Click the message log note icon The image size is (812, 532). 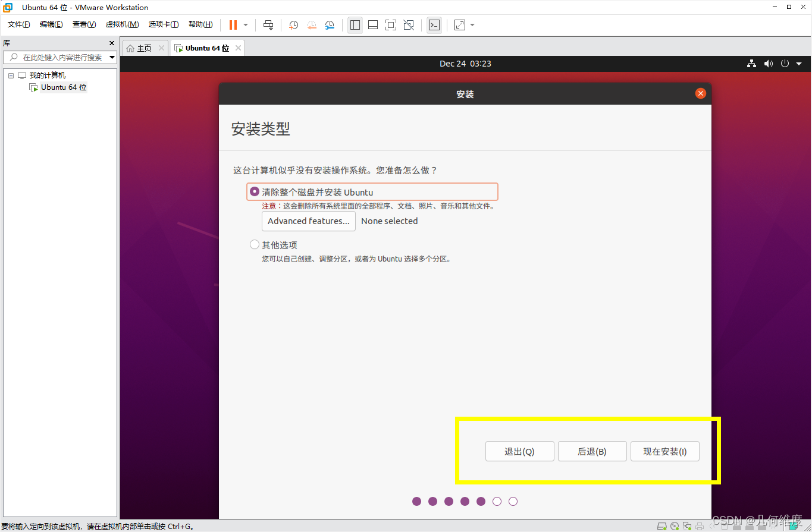[795, 526]
